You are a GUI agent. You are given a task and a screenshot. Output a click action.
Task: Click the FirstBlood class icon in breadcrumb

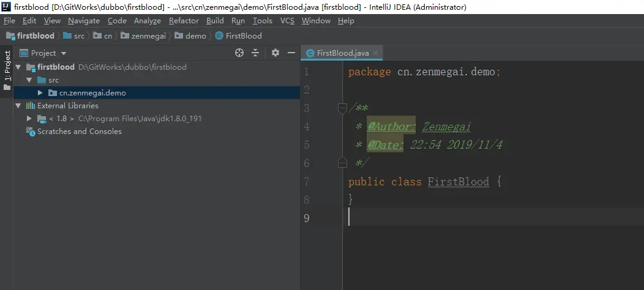point(219,35)
